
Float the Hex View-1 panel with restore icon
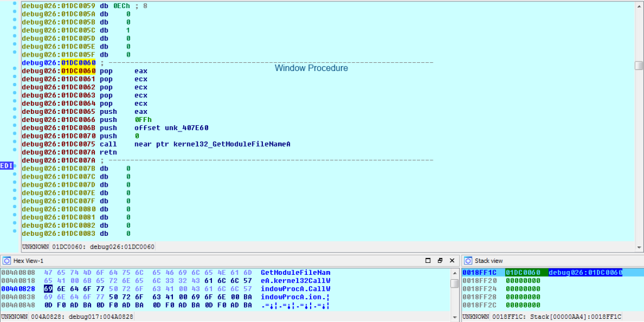coord(440,260)
